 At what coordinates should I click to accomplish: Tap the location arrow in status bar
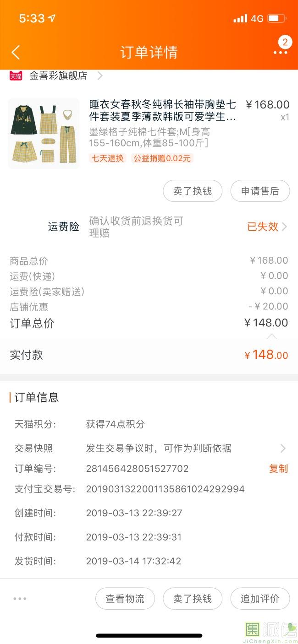(x=52, y=18)
